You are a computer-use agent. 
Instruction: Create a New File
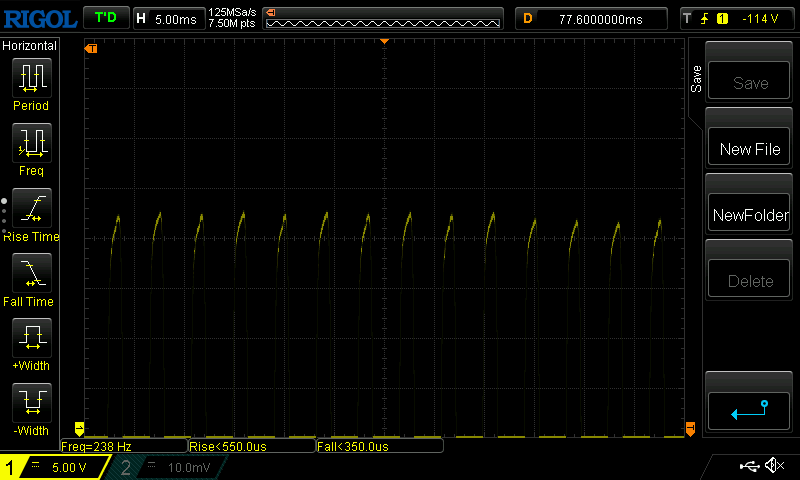point(749,146)
